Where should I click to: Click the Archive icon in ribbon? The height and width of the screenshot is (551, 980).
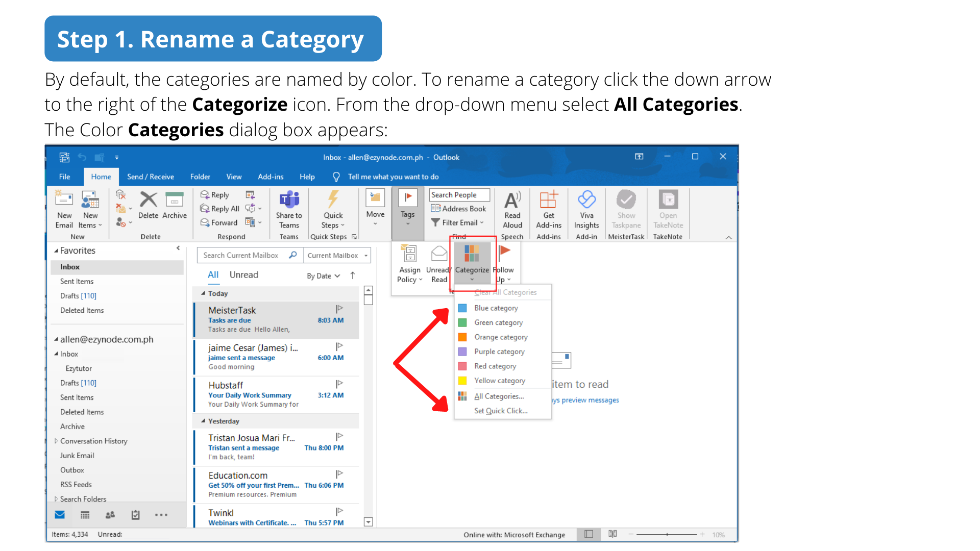[x=174, y=199]
